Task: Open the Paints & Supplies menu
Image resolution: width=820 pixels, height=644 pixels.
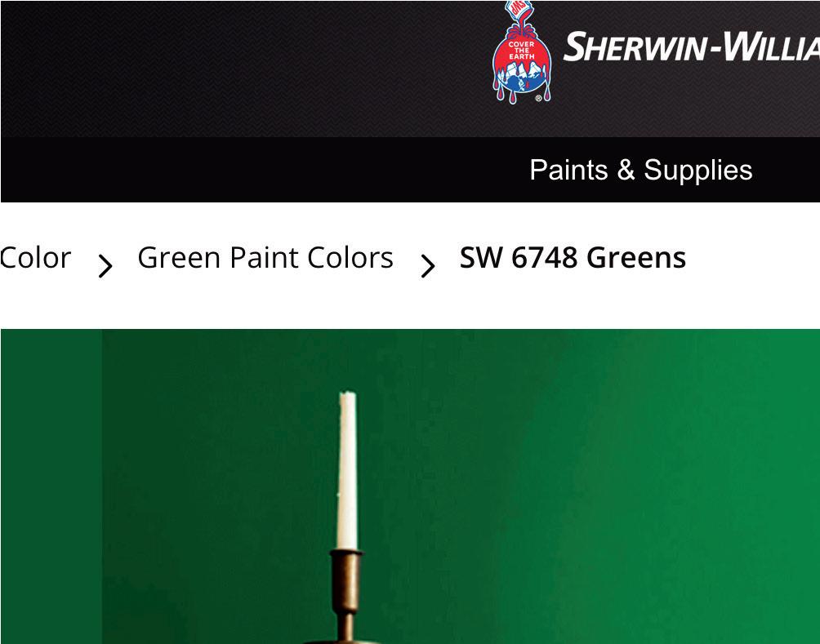Action: click(x=640, y=170)
